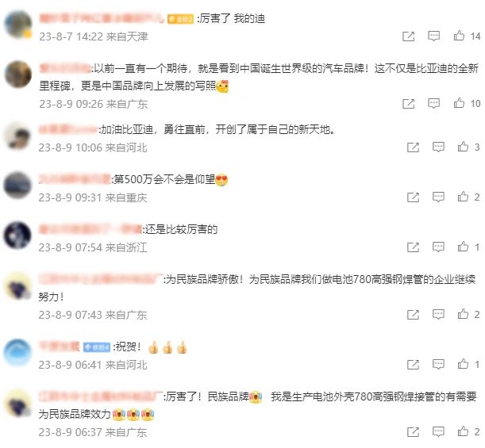Share the 加油比亚迪 comment from 河北
Viewport: 485px width, 448px height.
point(413,147)
